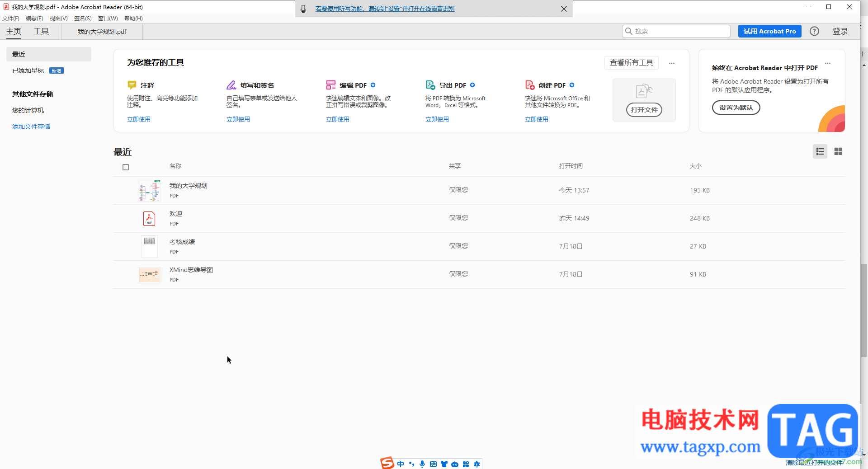Image resolution: width=868 pixels, height=469 pixels.
Task: Click the file name 我的大学规划
Action: pos(189,186)
